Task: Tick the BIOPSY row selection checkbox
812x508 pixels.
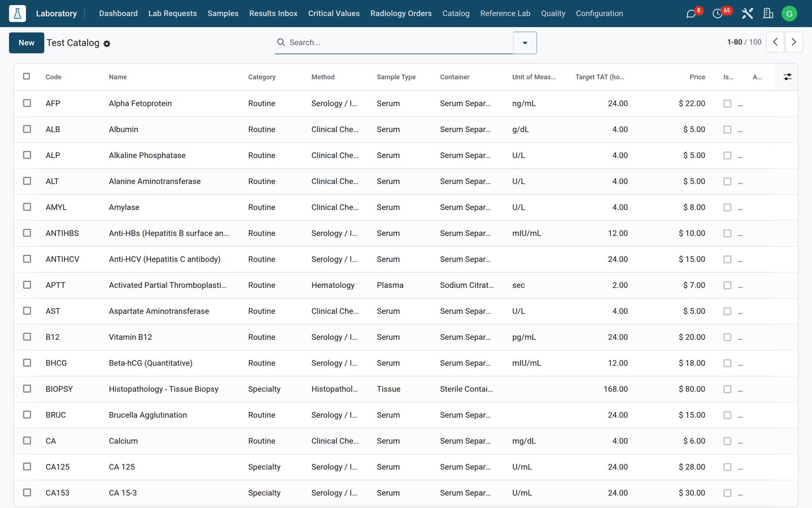Action: click(27, 389)
